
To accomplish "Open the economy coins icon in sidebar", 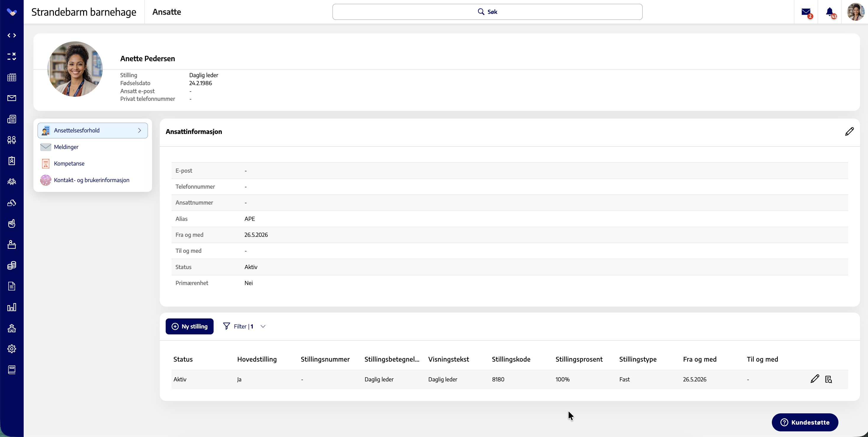I will 12,265.
